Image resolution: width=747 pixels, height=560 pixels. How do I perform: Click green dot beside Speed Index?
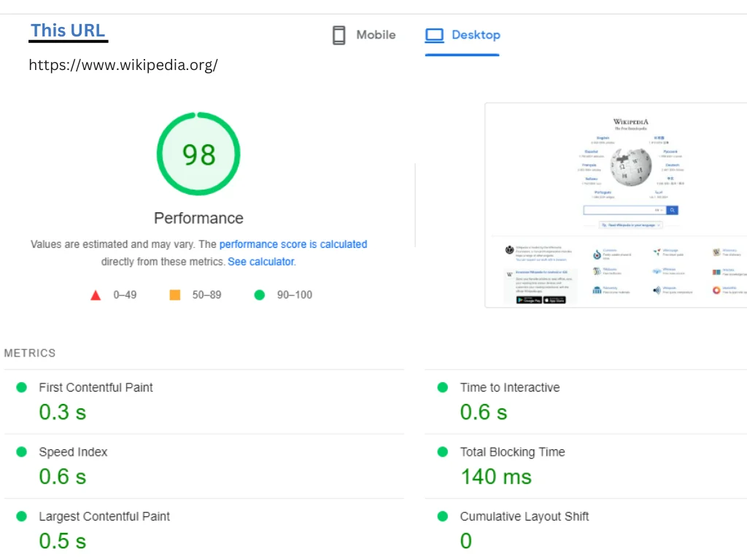click(21, 451)
